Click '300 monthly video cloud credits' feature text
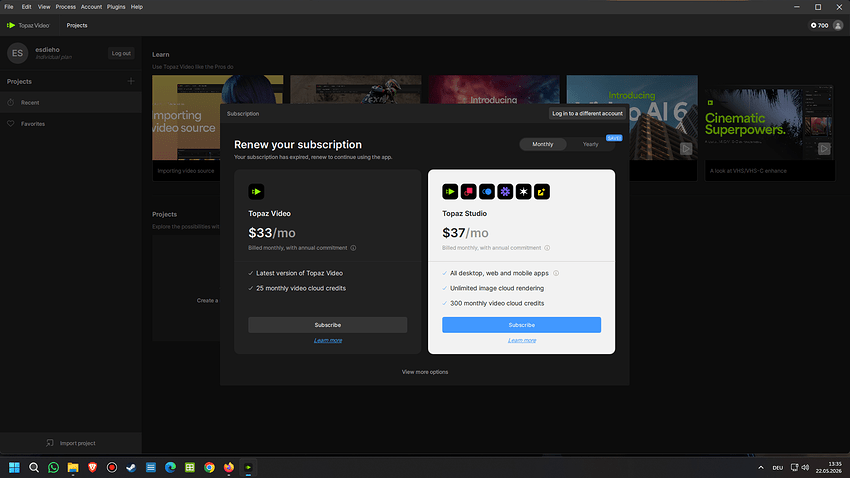850x478 pixels. pyautogui.click(x=497, y=303)
